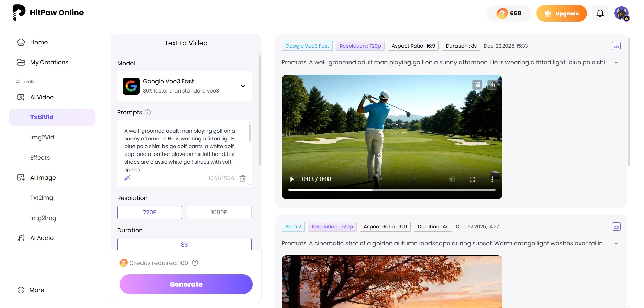This screenshot has width=644, height=308.
Task: Click the notification bell icon
Action: pyautogui.click(x=600, y=13)
